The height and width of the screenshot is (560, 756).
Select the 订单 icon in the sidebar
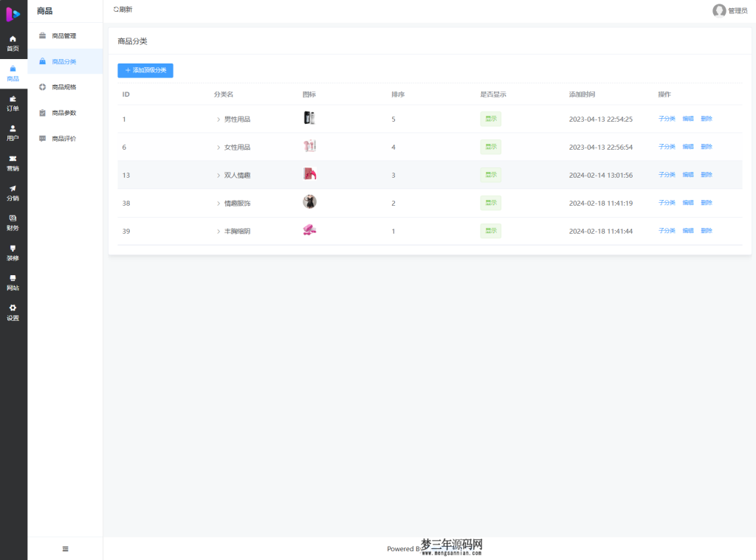pyautogui.click(x=13, y=103)
